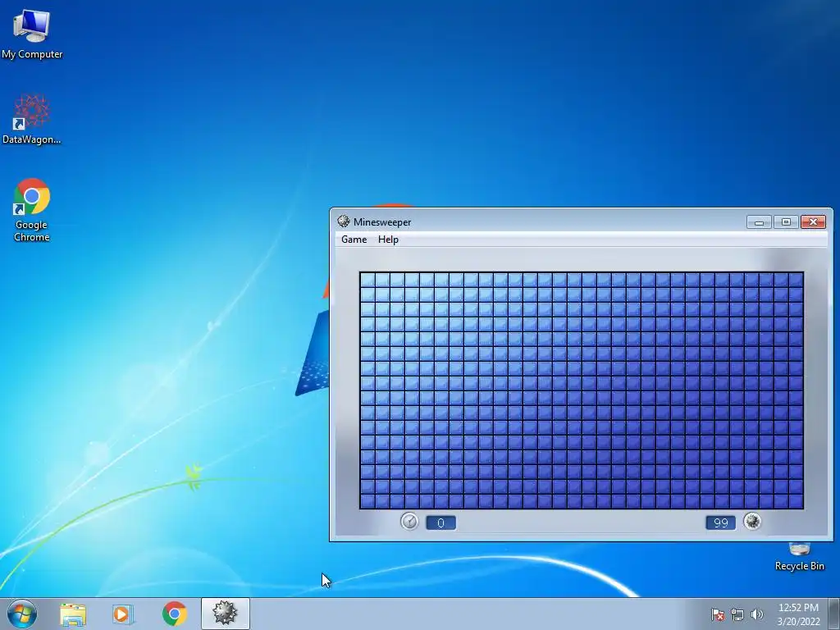Click the Show Desktop strip beside the taskbar clock

point(833,614)
